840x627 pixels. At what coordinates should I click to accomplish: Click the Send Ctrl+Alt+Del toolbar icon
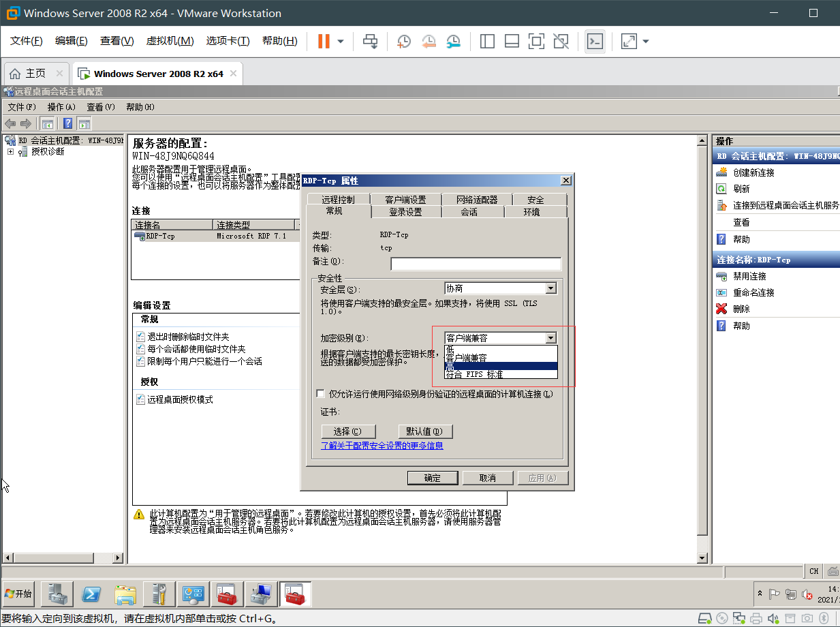pos(370,42)
